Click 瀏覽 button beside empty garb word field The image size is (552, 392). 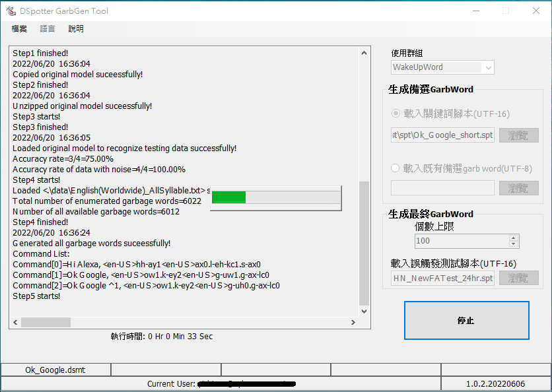coord(518,188)
